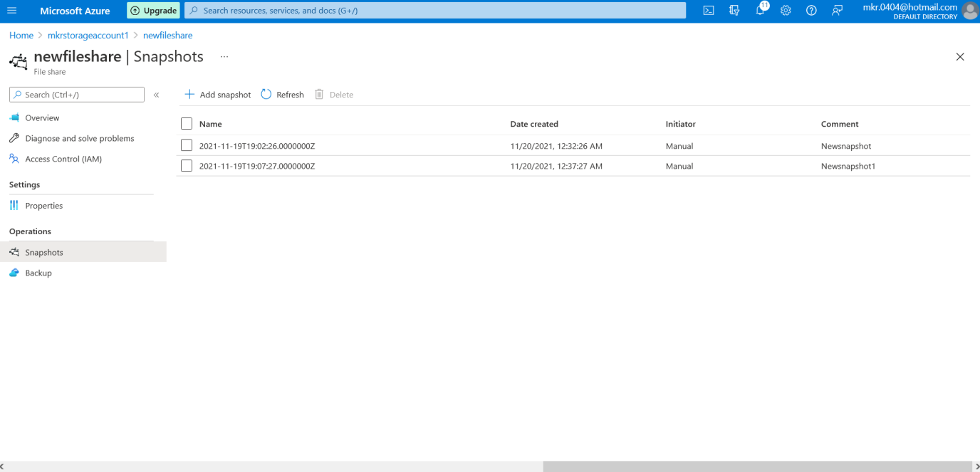Click the date 11/20/2021, 12:32:26 AM
This screenshot has width=980, height=472.
556,146
